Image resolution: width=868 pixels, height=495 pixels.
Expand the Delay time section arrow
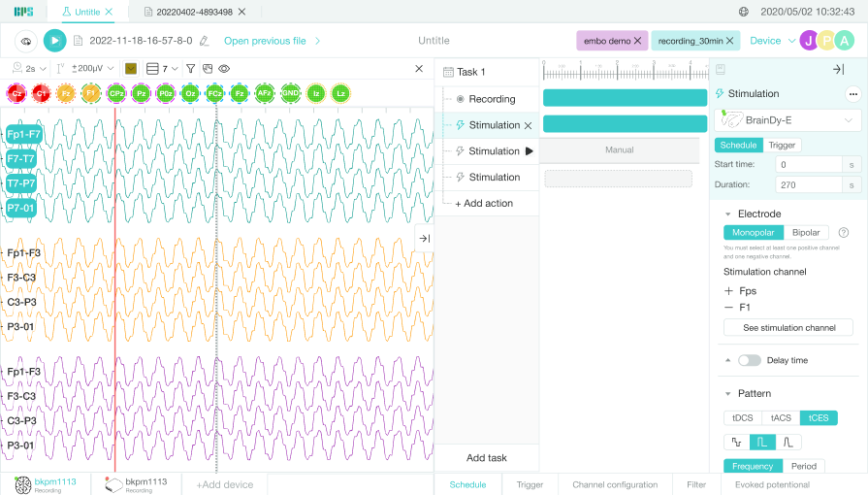(x=728, y=360)
